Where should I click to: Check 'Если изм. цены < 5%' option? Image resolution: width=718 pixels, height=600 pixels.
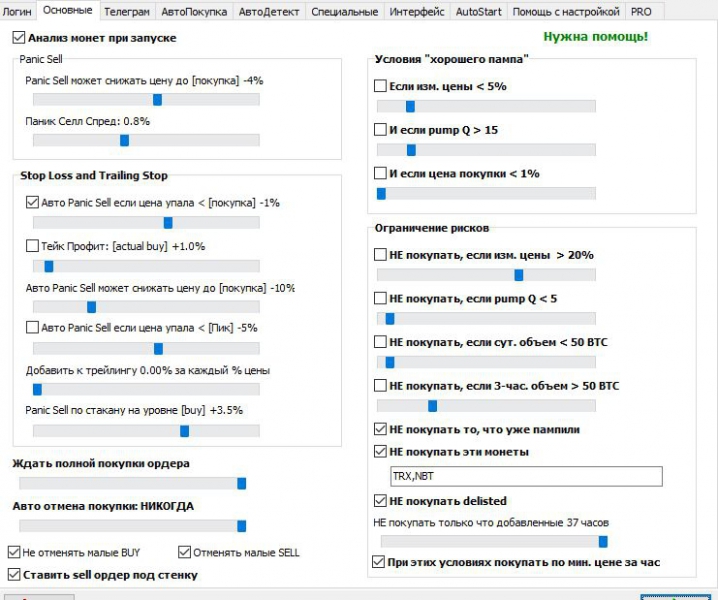(x=380, y=87)
